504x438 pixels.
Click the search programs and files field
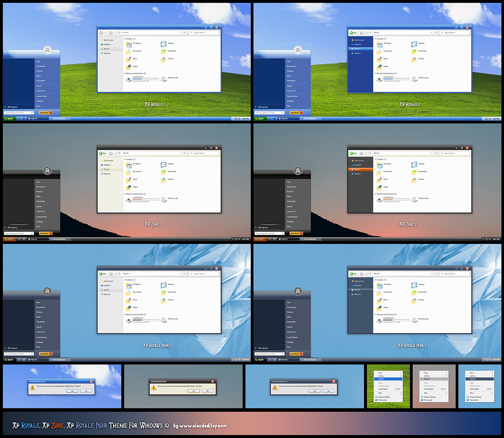(x=19, y=113)
